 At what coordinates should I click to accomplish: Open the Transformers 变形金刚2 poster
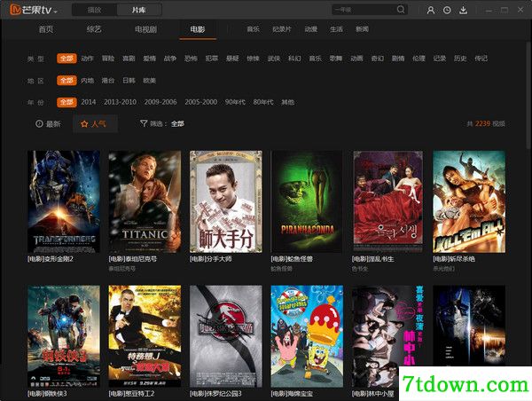point(64,201)
